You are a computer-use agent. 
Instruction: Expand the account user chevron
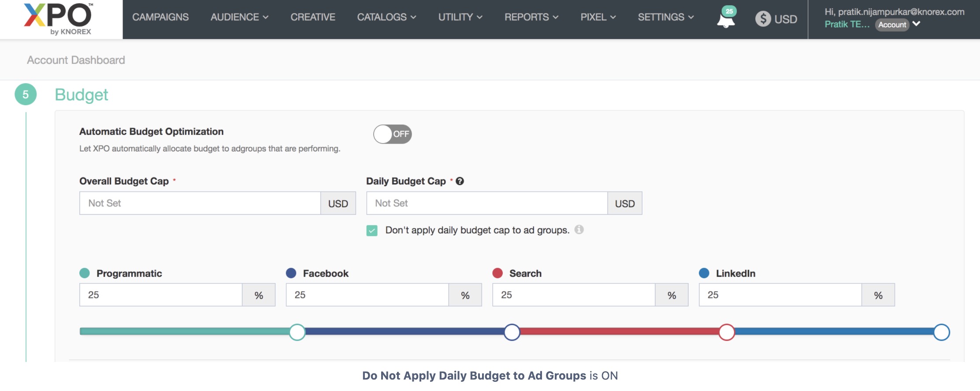point(917,24)
